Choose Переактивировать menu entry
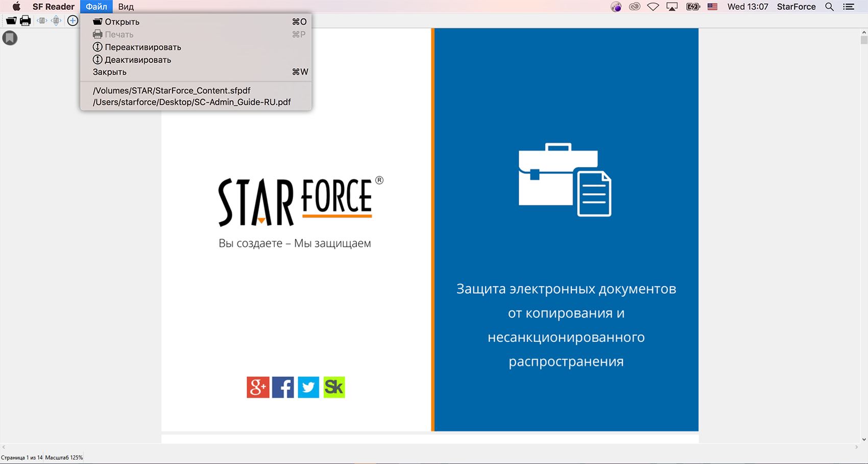This screenshot has height=464, width=868. coord(196,47)
